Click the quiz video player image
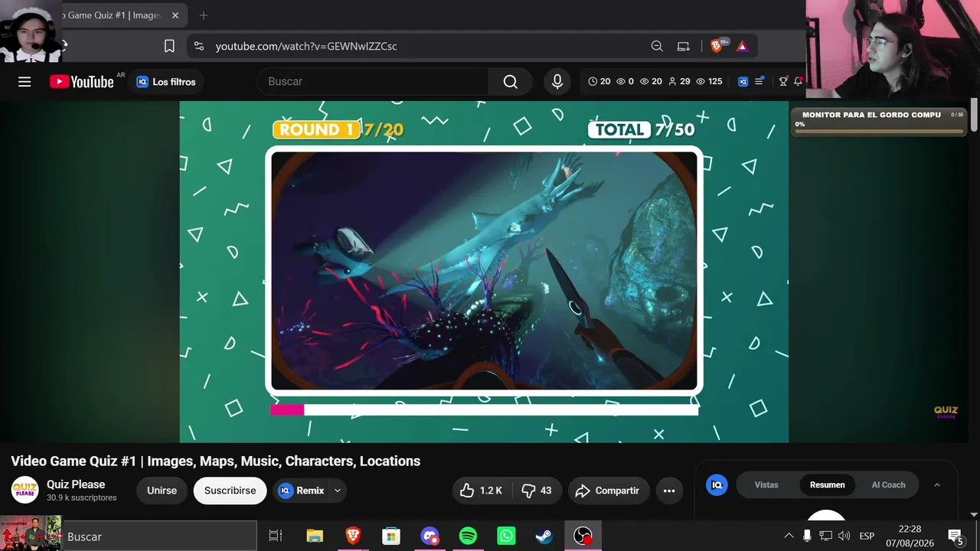The height and width of the screenshot is (551, 980). tap(484, 270)
